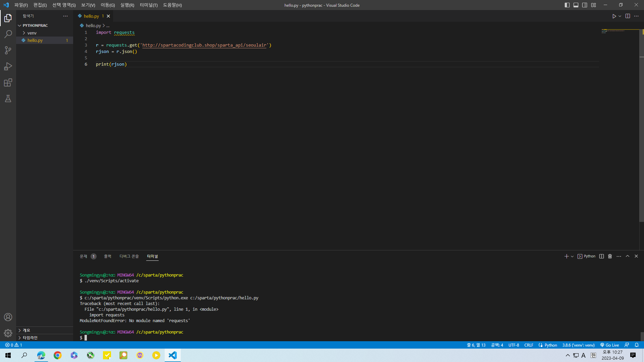Select the hello.py editor tab
The image size is (644, 362).
coord(93,16)
